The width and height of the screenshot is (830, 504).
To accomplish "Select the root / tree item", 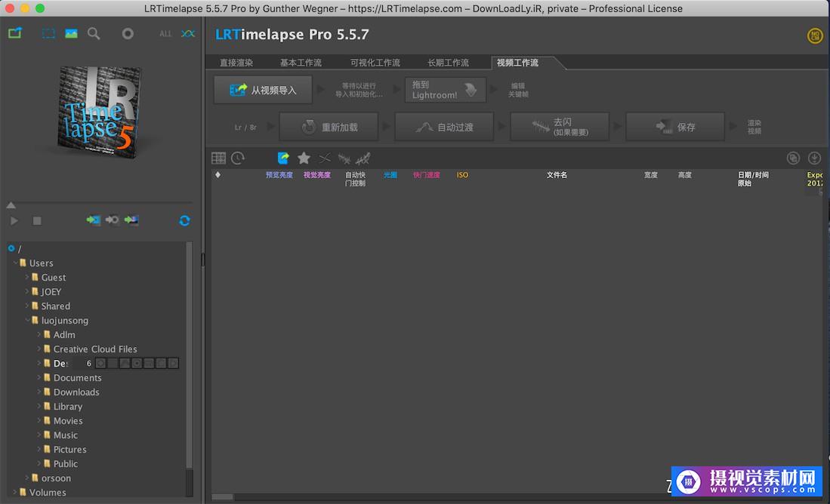I will [20, 248].
